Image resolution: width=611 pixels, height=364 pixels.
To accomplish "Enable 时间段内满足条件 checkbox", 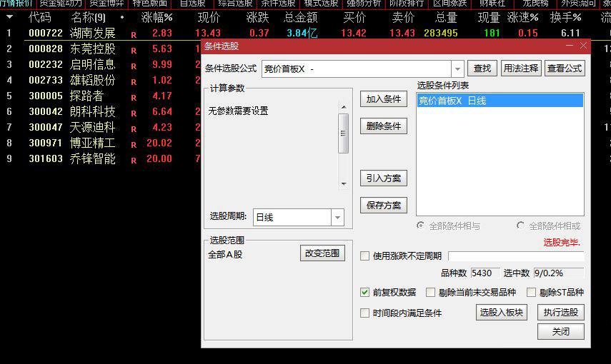I will pos(364,313).
